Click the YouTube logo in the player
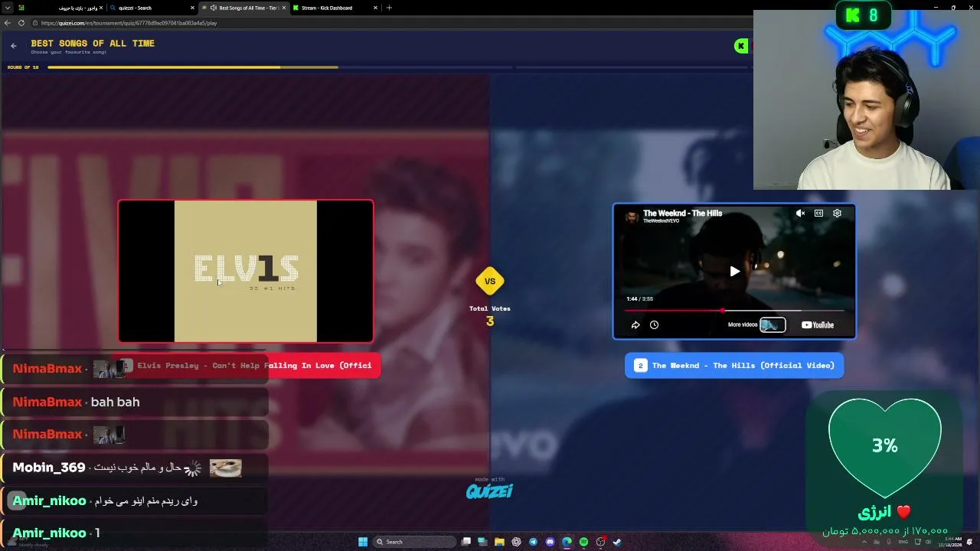The width and height of the screenshot is (980, 551). pyautogui.click(x=818, y=324)
